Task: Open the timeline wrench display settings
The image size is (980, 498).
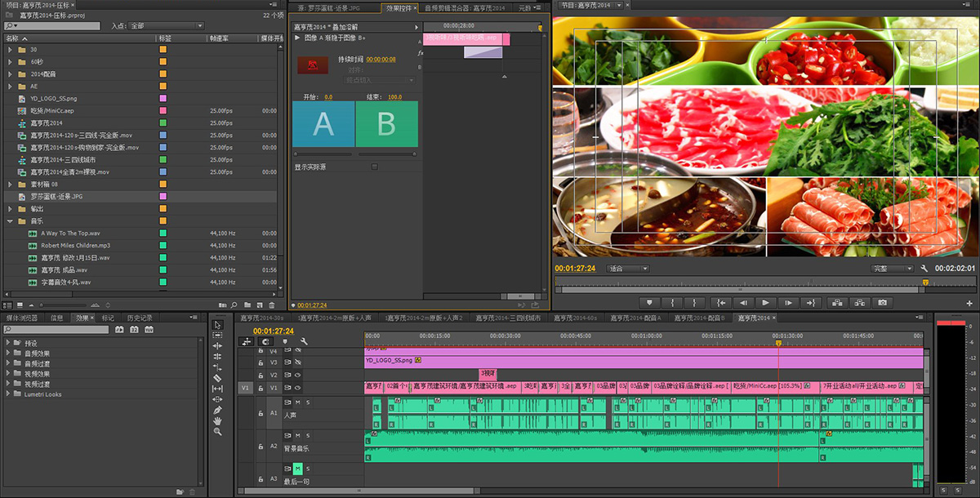Action: click(x=304, y=341)
